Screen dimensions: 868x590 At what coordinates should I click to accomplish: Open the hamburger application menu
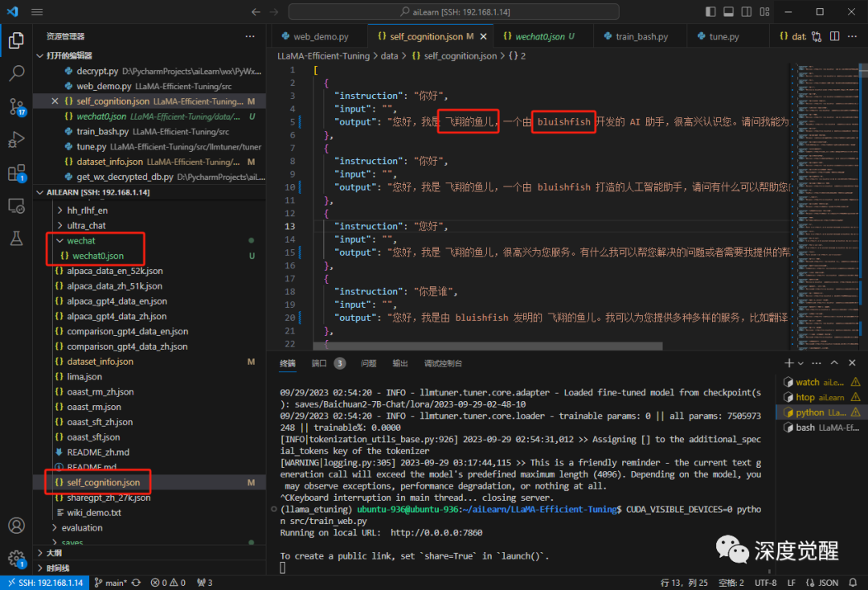tap(37, 11)
